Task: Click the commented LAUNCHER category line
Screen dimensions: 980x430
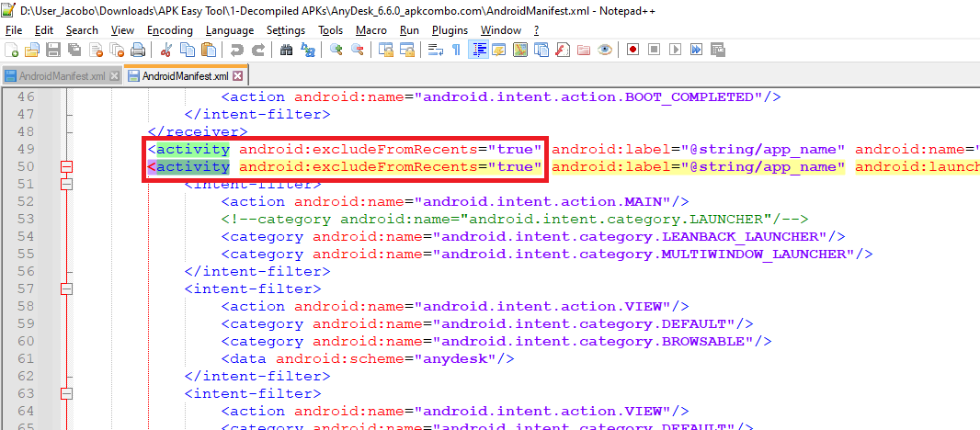Action: click(515, 219)
